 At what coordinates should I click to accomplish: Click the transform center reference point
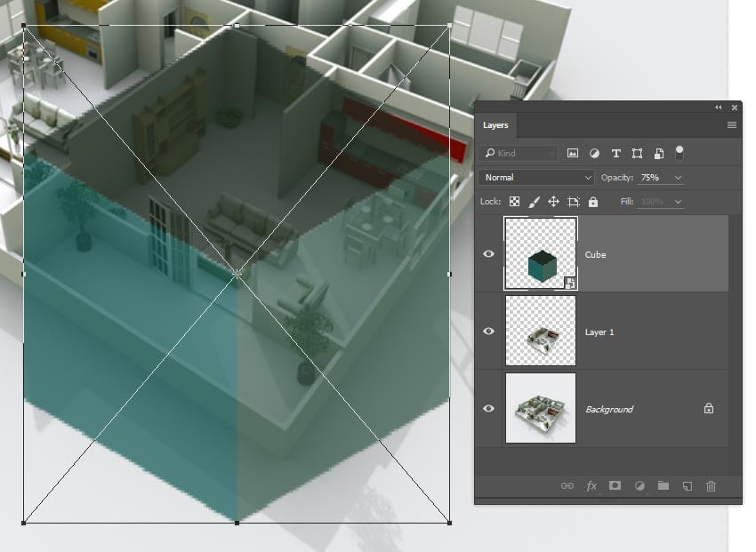point(237,274)
